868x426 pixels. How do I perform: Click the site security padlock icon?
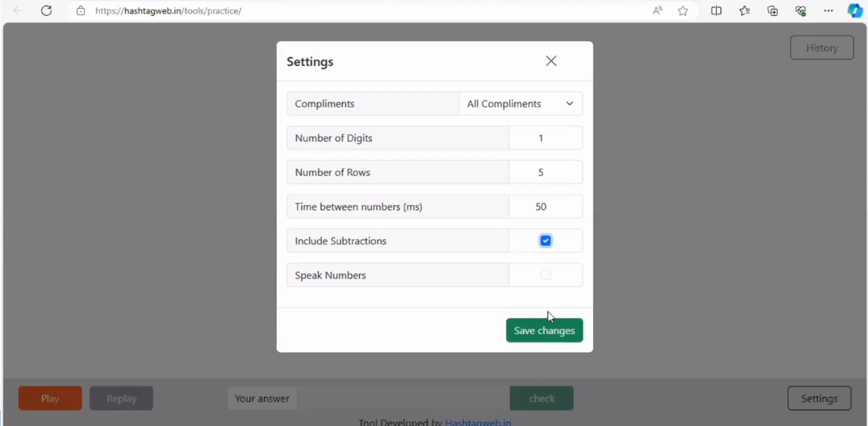(x=81, y=10)
